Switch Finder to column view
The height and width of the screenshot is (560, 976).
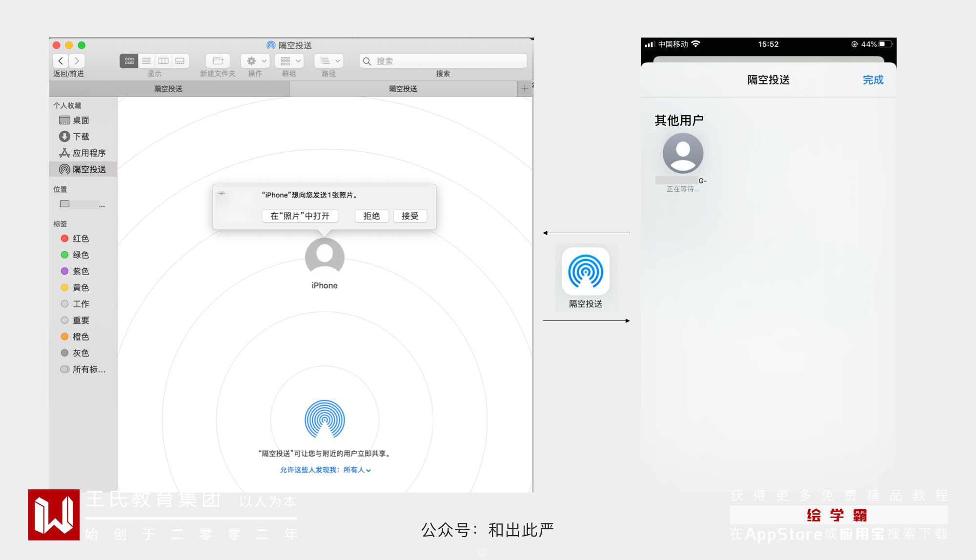point(163,61)
